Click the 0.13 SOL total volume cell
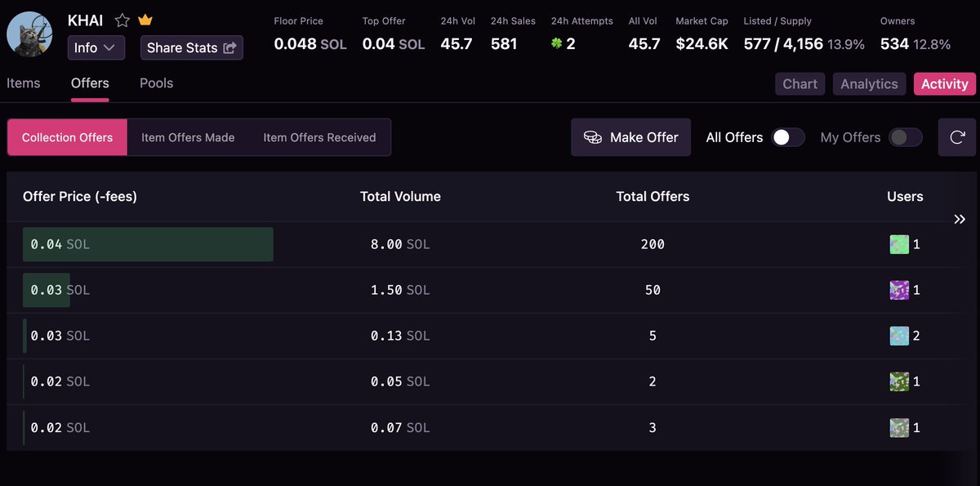Viewport: 980px width, 486px height. 400,336
